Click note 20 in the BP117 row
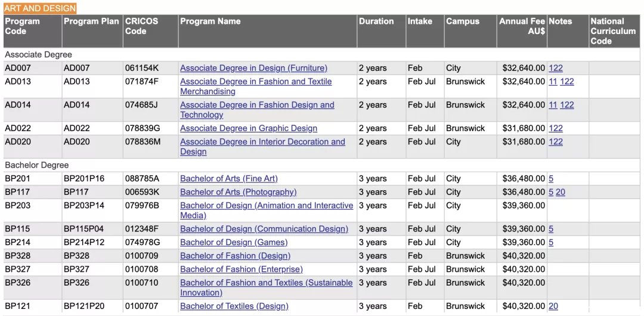Viewport: 644px width, 316px height. (561, 193)
